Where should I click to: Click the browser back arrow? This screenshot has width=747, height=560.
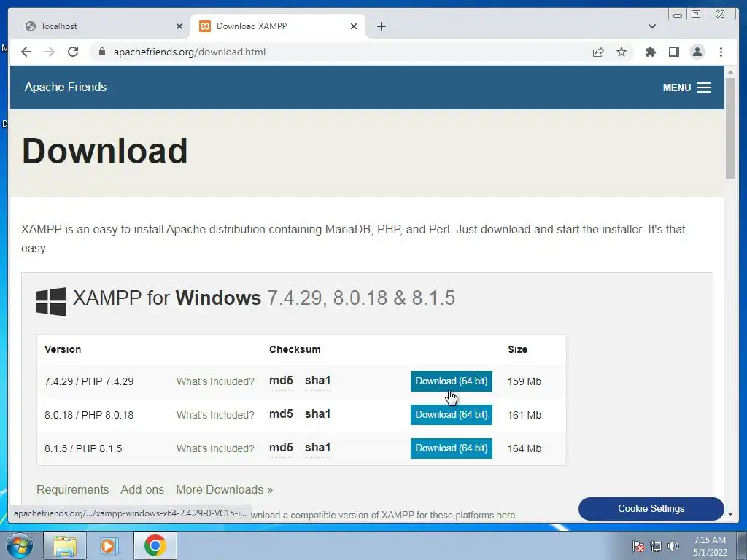26,52
